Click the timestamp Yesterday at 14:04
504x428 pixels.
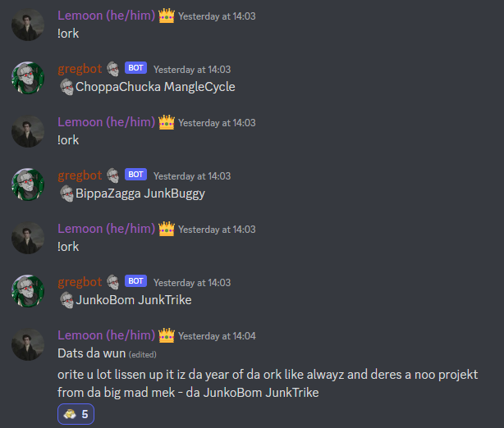coord(217,336)
